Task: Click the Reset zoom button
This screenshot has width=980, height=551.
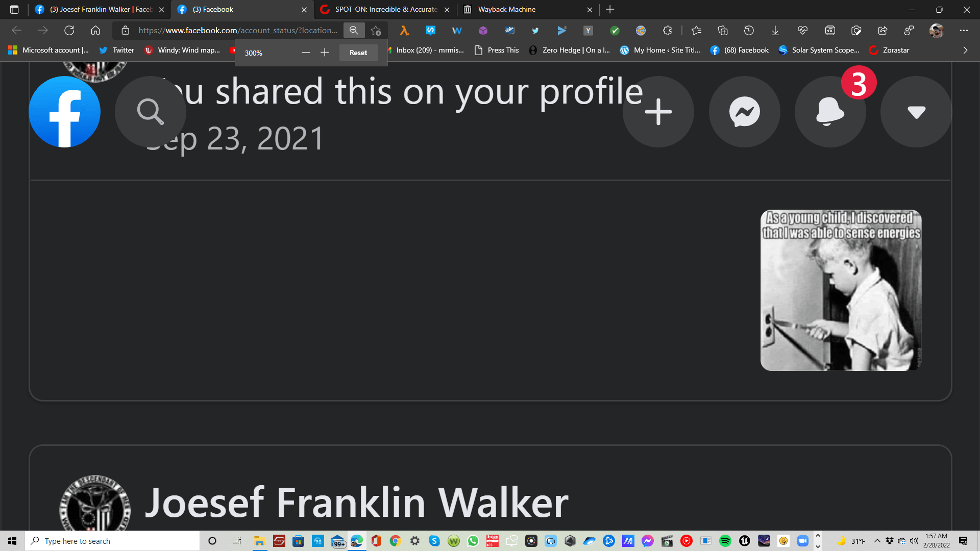Action: click(x=358, y=53)
